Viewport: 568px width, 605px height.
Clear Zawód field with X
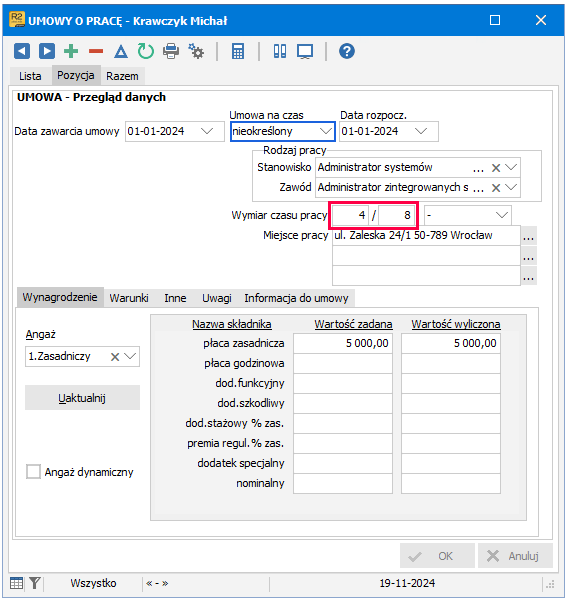coord(496,188)
